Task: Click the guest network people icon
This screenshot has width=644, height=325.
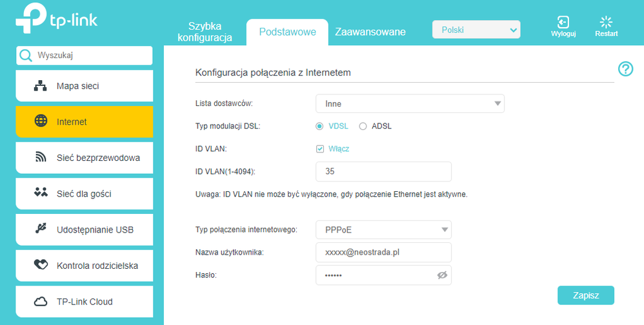Action: point(41,192)
